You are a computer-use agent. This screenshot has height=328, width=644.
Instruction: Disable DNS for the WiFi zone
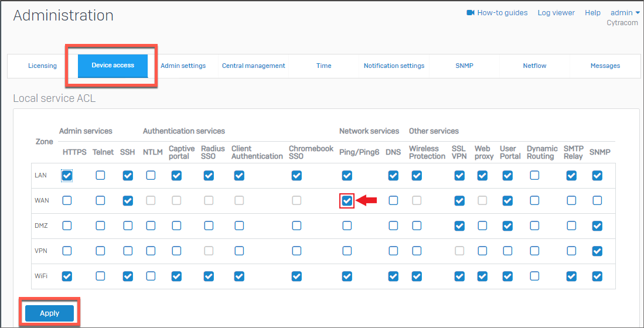click(x=393, y=276)
